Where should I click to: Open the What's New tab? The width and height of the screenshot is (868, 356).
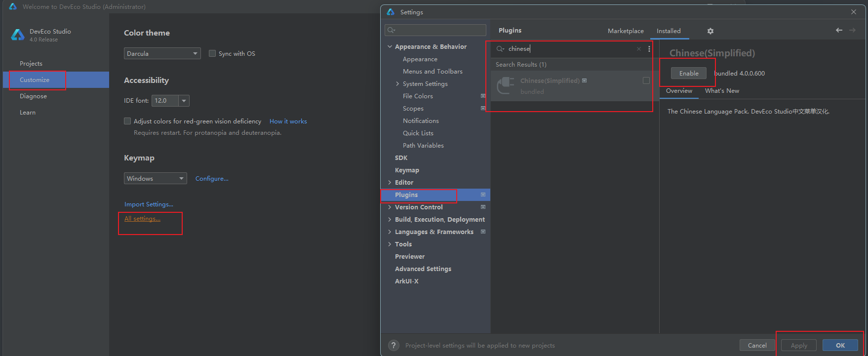click(x=722, y=91)
